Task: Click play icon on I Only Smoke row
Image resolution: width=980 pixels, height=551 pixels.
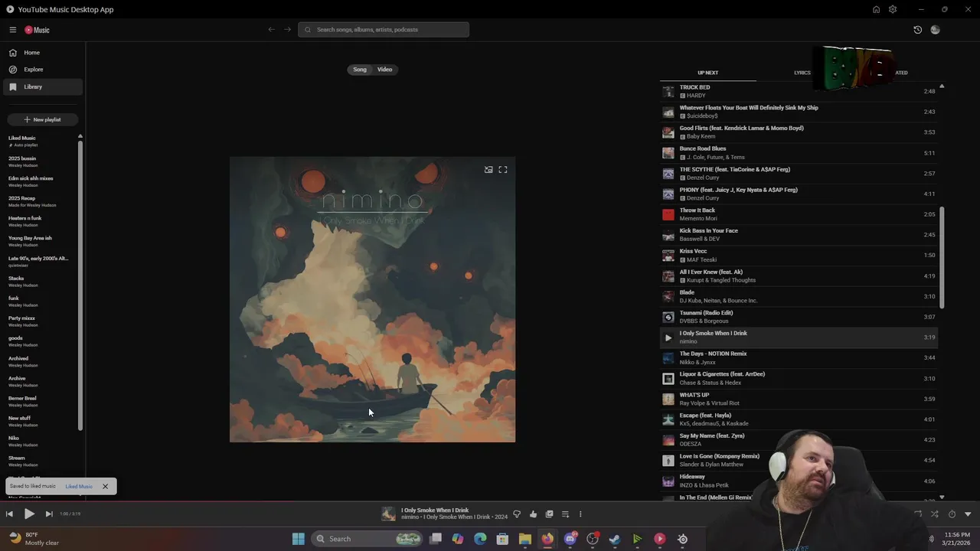Action: coord(668,337)
